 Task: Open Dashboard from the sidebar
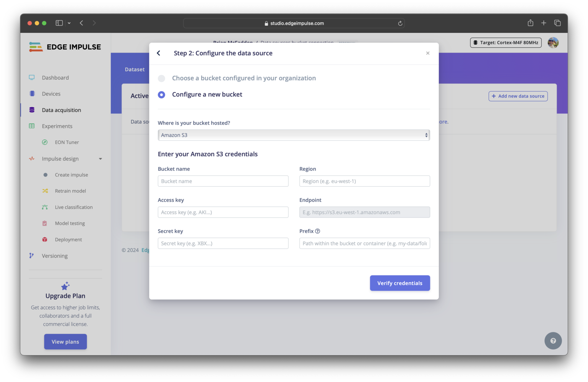click(55, 78)
